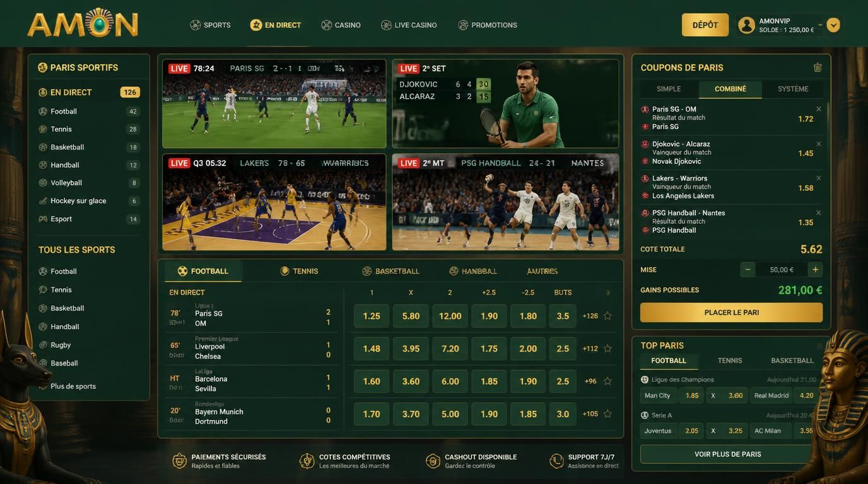Screen dimensions: 868x484
Task: Open the Lakers vs Warriors live stream
Action: coord(274,202)
